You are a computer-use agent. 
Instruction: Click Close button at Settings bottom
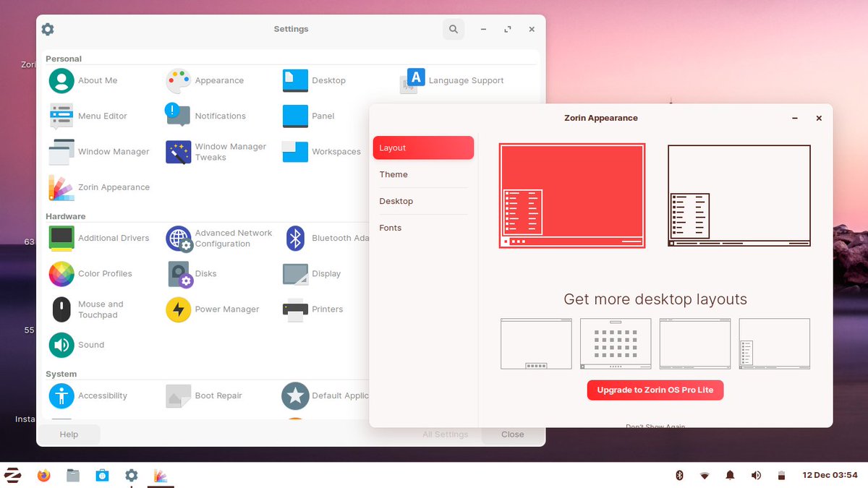pos(513,435)
